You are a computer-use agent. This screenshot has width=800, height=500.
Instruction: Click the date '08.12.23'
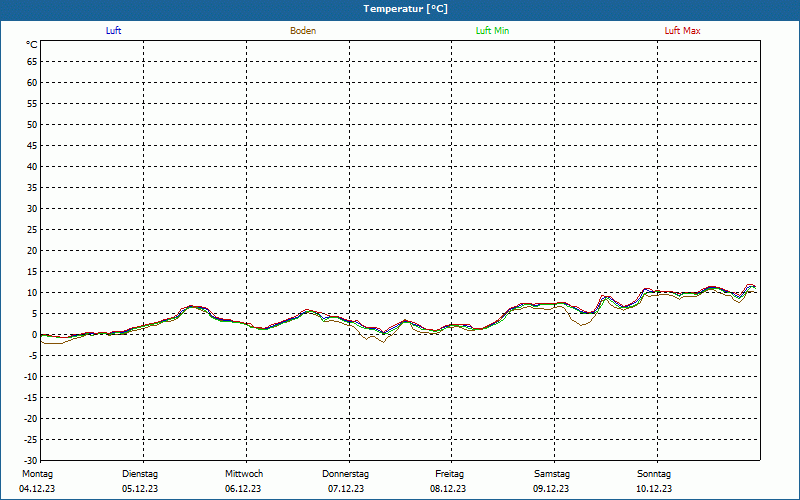[448, 489]
